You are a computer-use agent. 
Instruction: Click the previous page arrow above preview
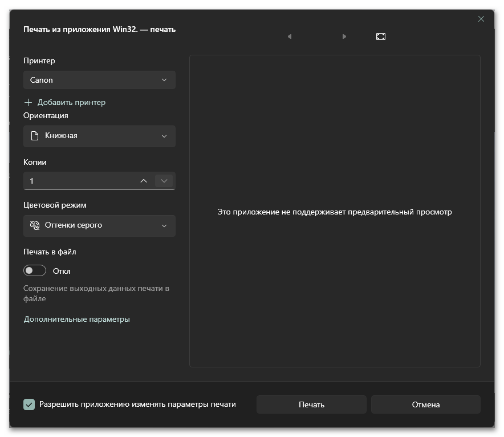pyautogui.click(x=290, y=37)
